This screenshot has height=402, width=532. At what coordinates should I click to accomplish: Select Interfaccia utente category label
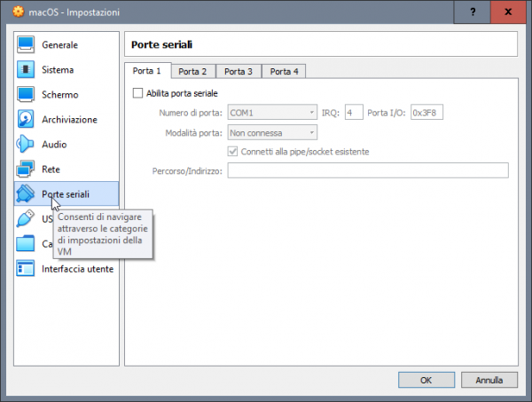point(78,269)
